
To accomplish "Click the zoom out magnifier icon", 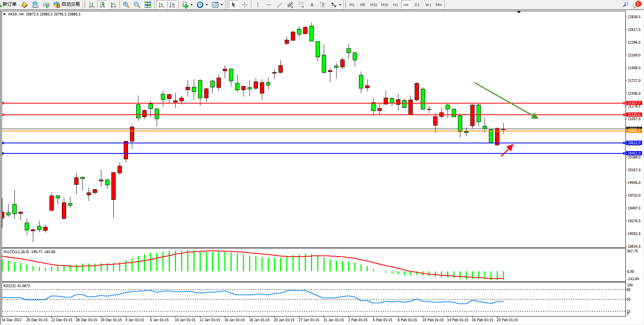I will click(137, 5).
